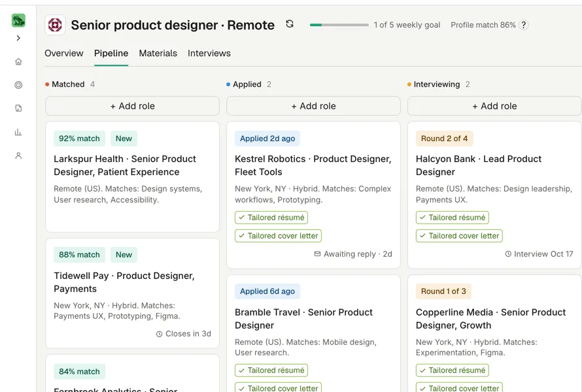Image resolution: width=582 pixels, height=392 pixels.
Task: Click Tailored cover letter on the Bramble Travel card
Action: pos(279,388)
